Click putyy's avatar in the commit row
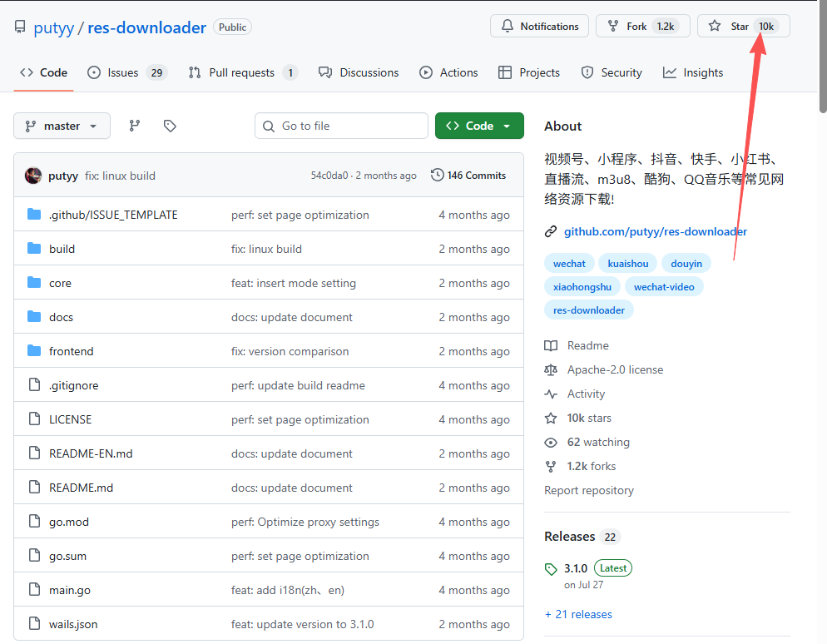 pos(33,176)
